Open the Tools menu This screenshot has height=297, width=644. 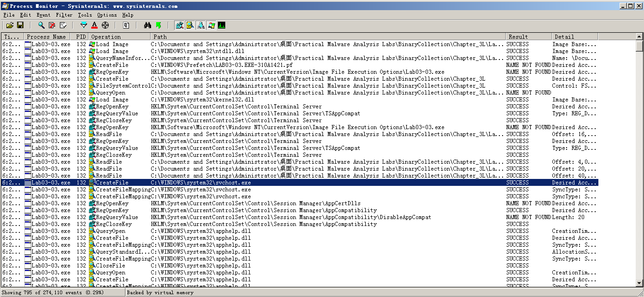pos(85,15)
